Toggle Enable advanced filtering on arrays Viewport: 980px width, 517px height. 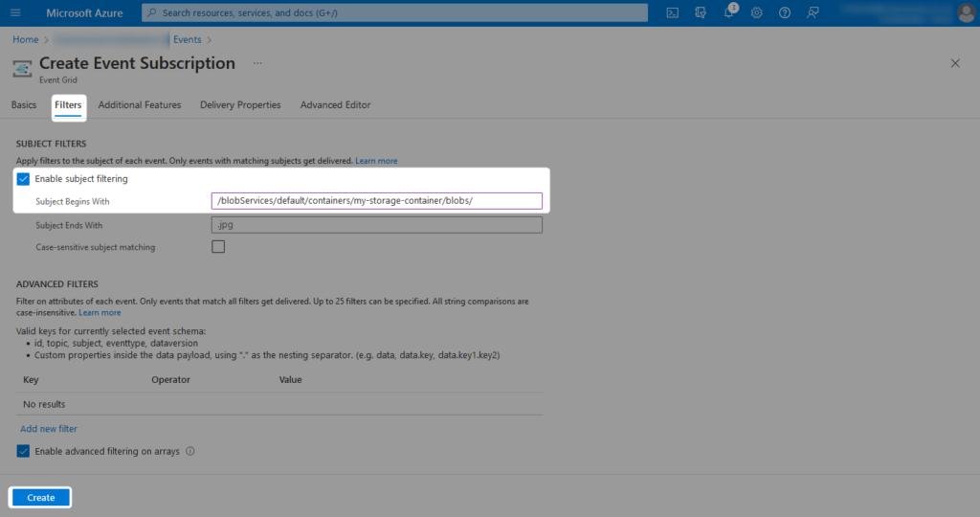tap(23, 451)
